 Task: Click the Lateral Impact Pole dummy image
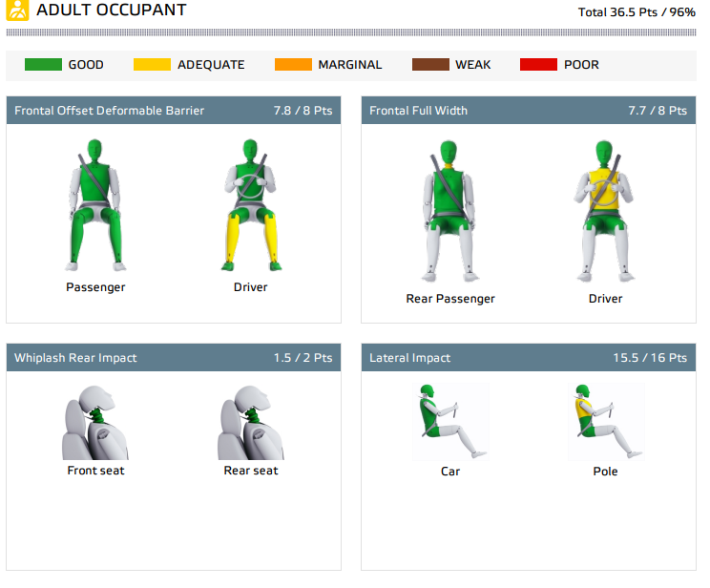[606, 422]
